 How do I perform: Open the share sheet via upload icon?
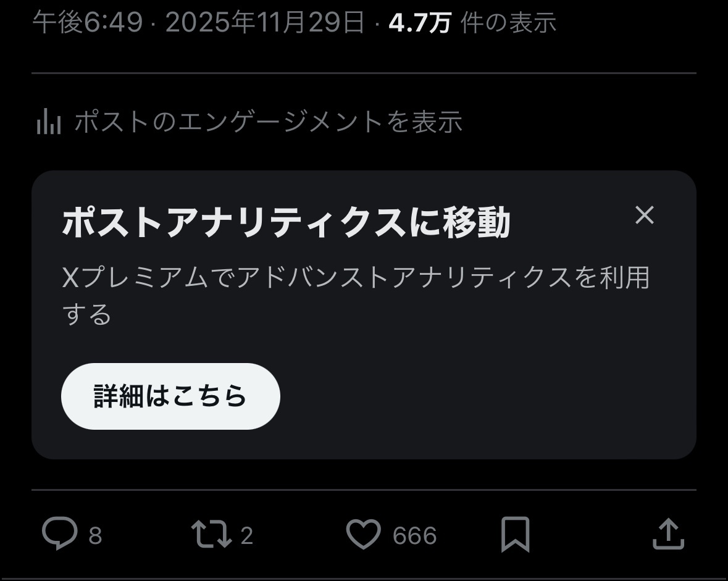[669, 534]
